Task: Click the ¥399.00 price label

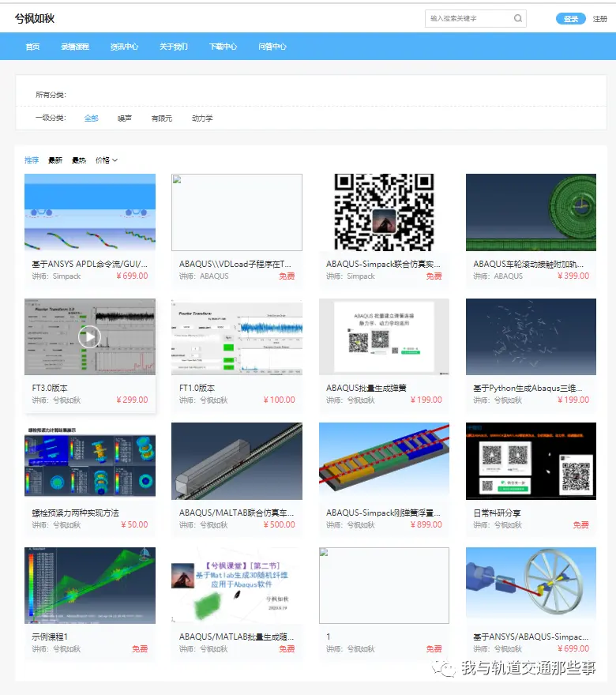Action: (x=573, y=276)
